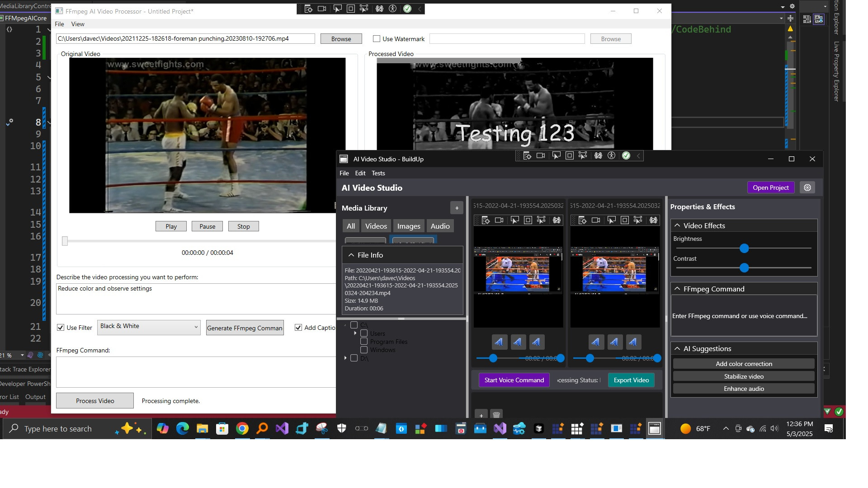868x488 pixels.
Task: Click the camera icon in FFmpeg window debug toolbar
Action: [322, 9]
